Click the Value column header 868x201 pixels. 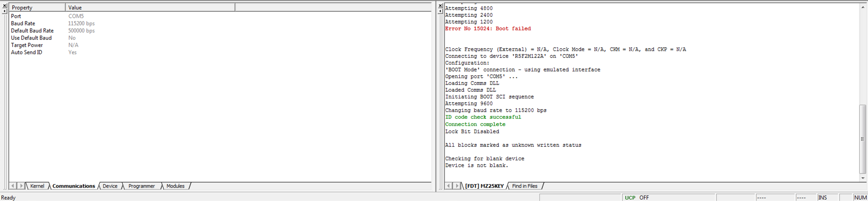tap(150, 8)
